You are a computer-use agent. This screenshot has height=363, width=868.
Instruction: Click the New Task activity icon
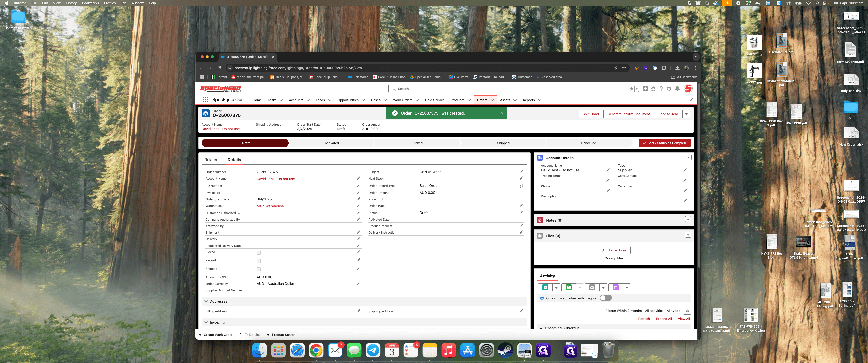pos(568,287)
